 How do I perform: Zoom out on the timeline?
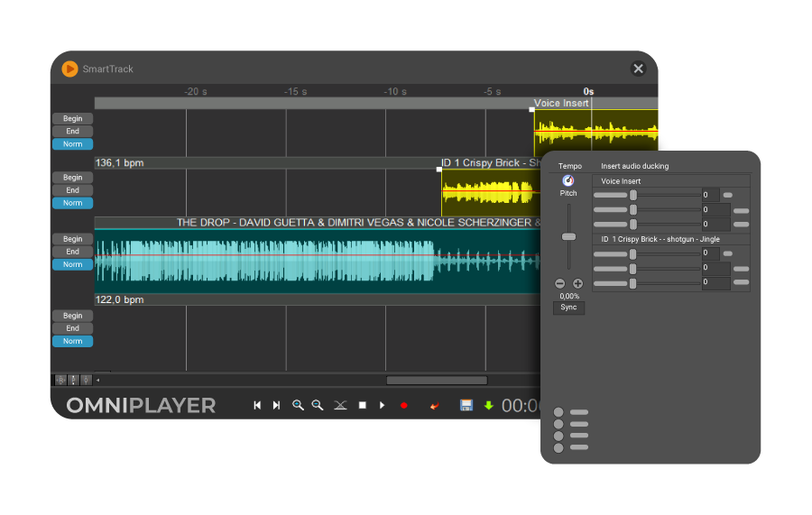click(x=318, y=405)
